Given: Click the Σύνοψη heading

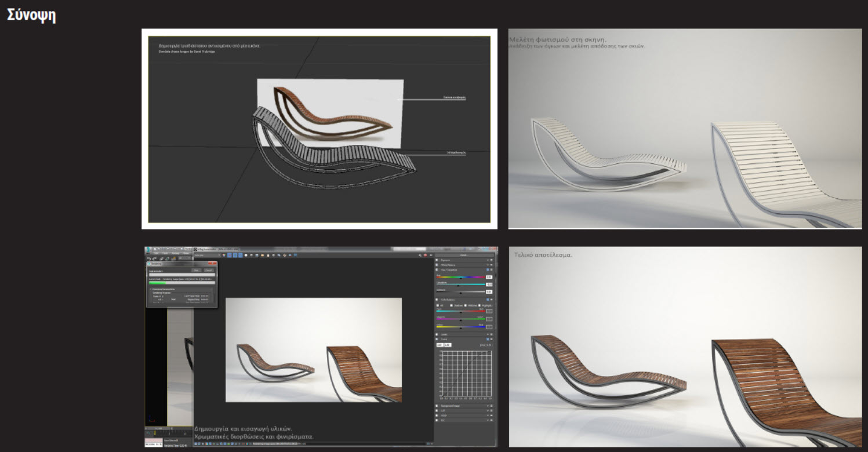Looking at the screenshot, I should pos(31,15).
